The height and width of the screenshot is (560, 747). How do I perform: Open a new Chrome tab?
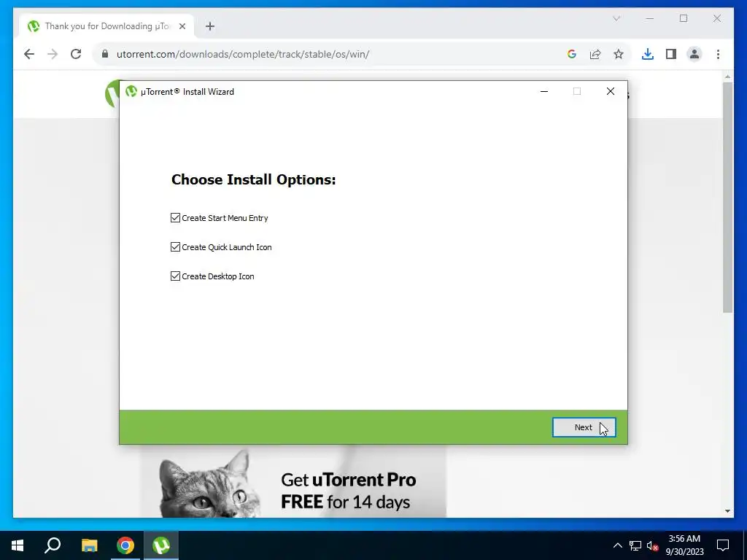tap(210, 26)
